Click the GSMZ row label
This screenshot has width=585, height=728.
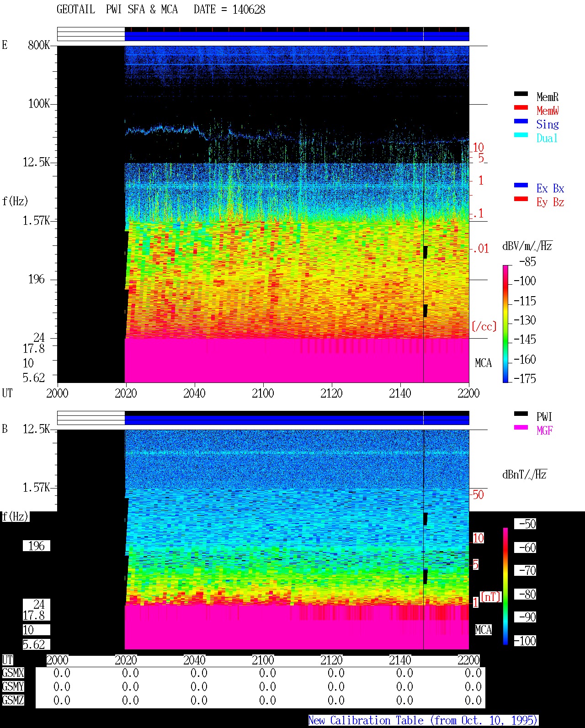[x=13, y=700]
